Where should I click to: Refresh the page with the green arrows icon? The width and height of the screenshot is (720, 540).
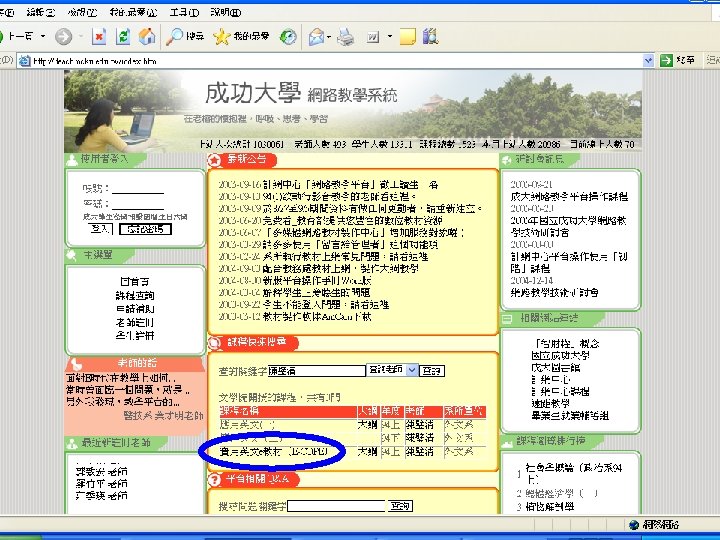pyautogui.click(x=123, y=36)
